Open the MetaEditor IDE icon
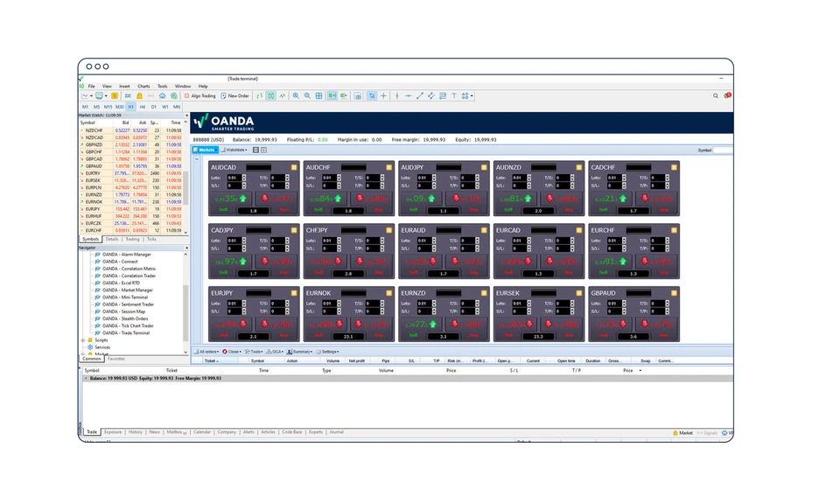Viewport: 819px width, 504px height. click(x=128, y=96)
